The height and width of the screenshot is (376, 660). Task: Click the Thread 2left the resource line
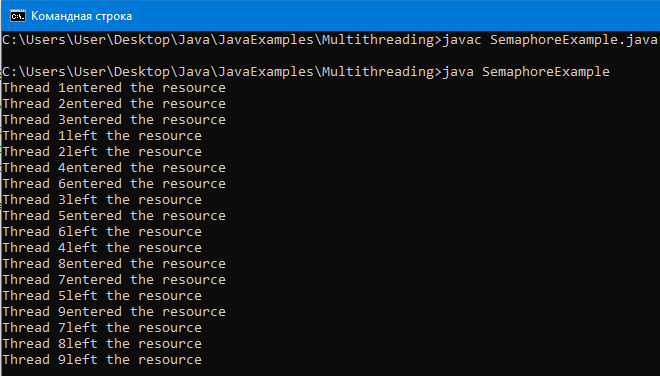coord(102,152)
